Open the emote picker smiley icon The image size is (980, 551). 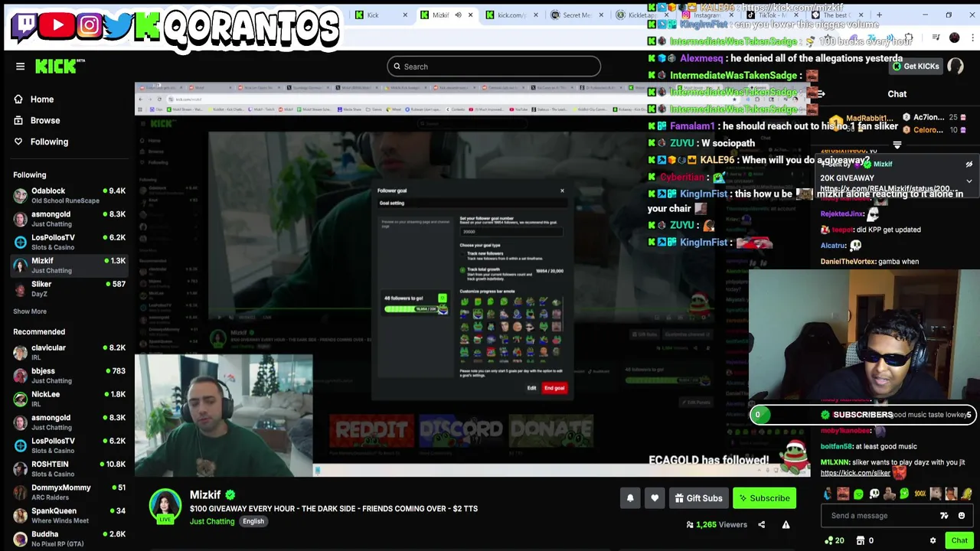click(x=962, y=516)
